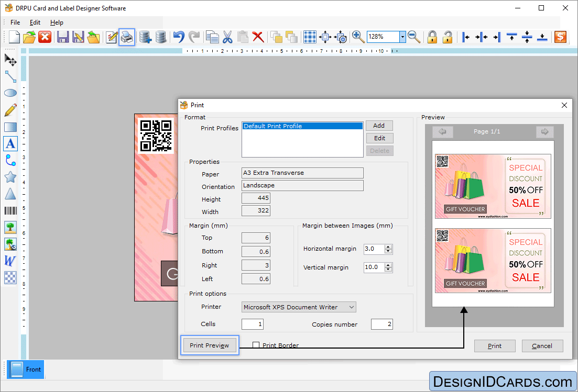Click the Save As floppy-with-pencil icon
Screen dimensions: 578x392
78,37
